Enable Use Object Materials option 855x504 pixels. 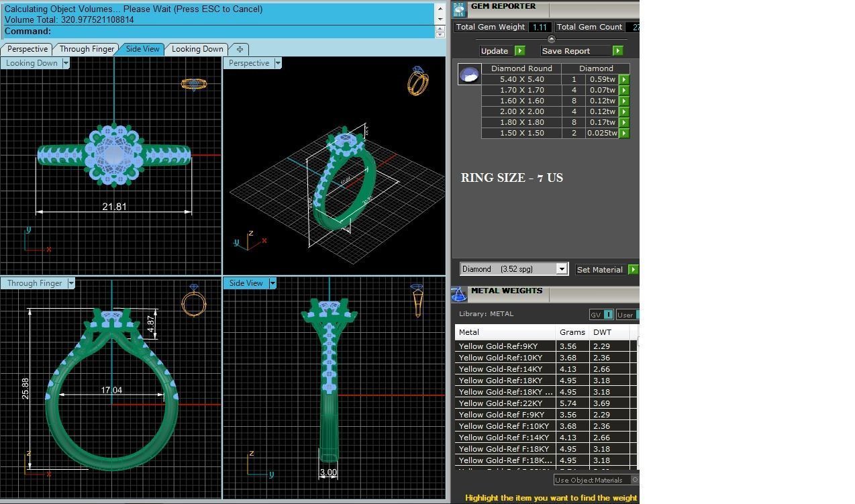(x=636, y=480)
